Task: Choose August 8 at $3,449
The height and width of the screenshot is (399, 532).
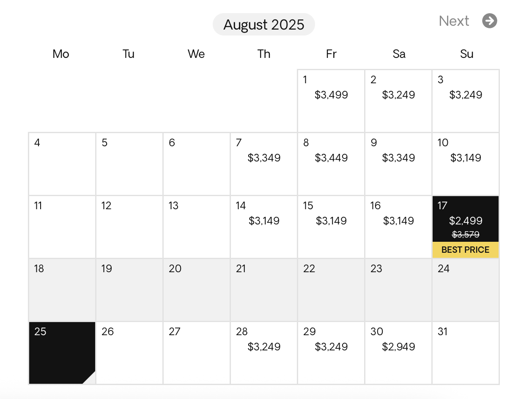Action: tap(331, 164)
